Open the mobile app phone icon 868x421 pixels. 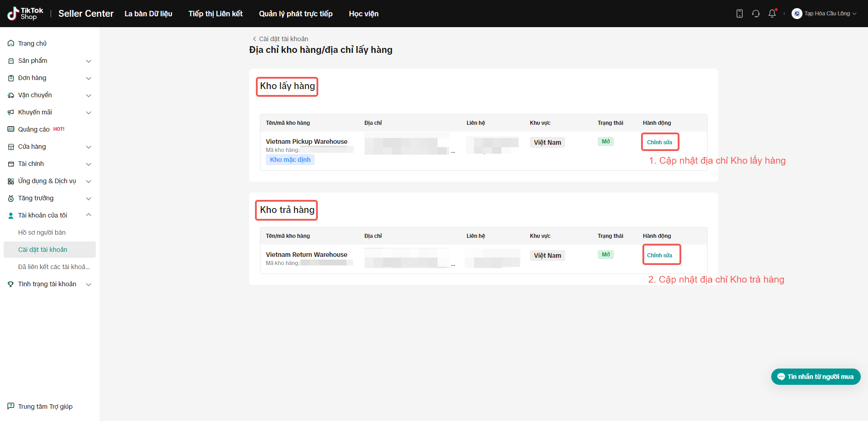pyautogui.click(x=740, y=14)
